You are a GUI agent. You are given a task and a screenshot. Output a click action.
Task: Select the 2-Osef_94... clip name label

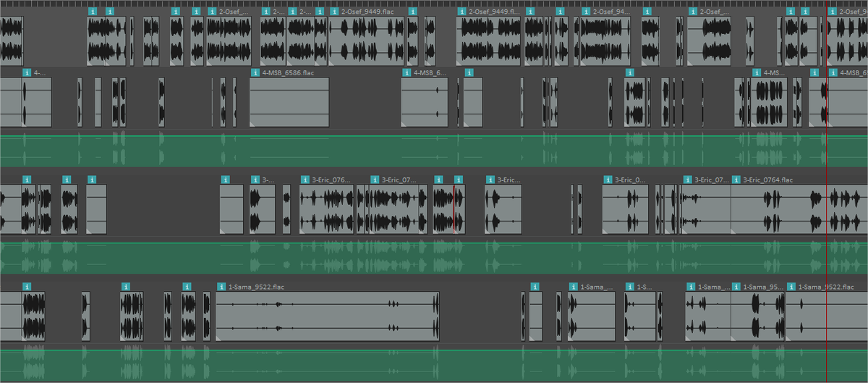point(610,12)
